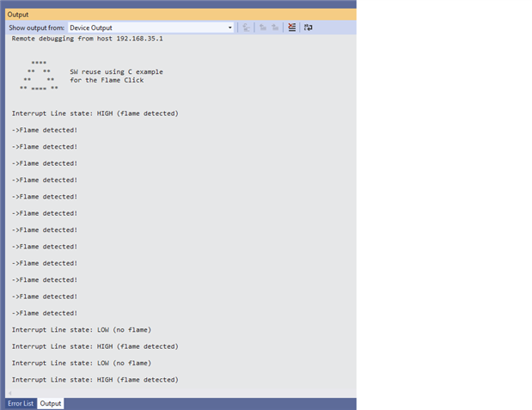Viewport: 532px width, 410px height.
Task: Click the first '->Flame detected!' line
Action: tap(45, 130)
